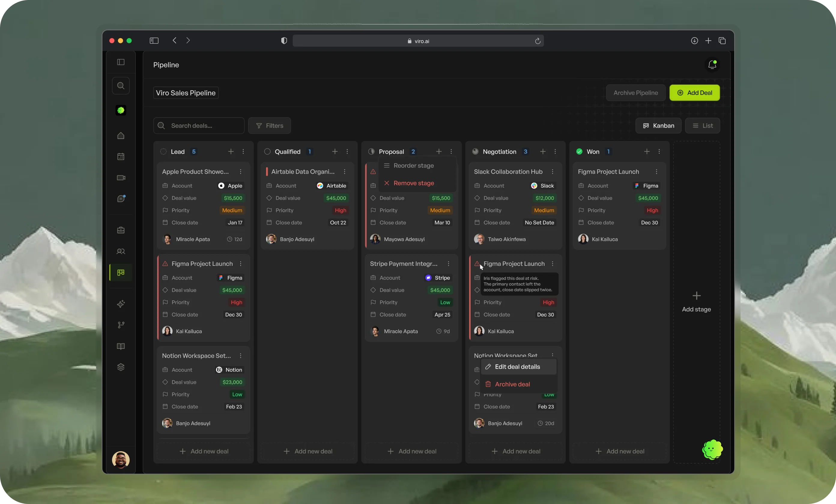Focus the Search deals field
836x504 pixels.
pos(199,126)
